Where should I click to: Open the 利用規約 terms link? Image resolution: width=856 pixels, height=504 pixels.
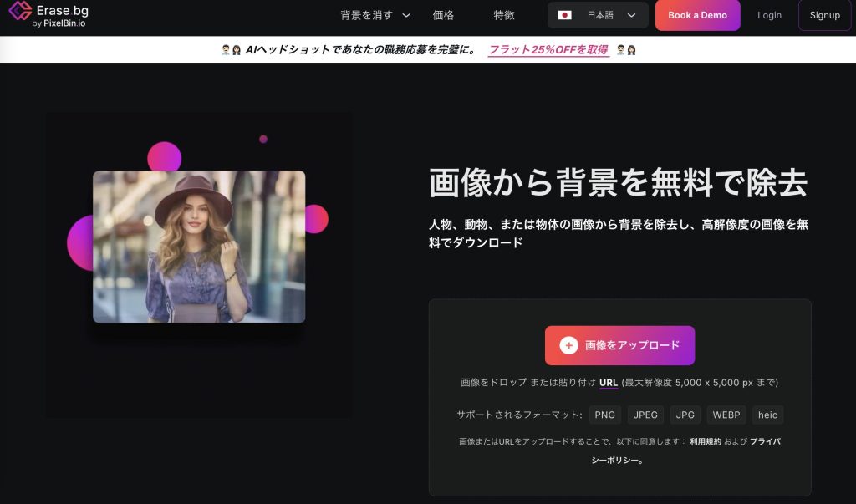(x=705, y=441)
